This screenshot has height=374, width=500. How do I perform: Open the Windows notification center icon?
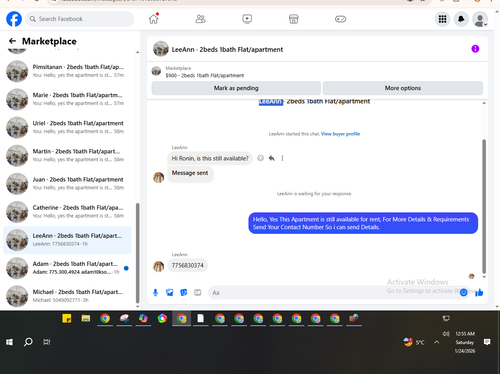tap(487, 342)
